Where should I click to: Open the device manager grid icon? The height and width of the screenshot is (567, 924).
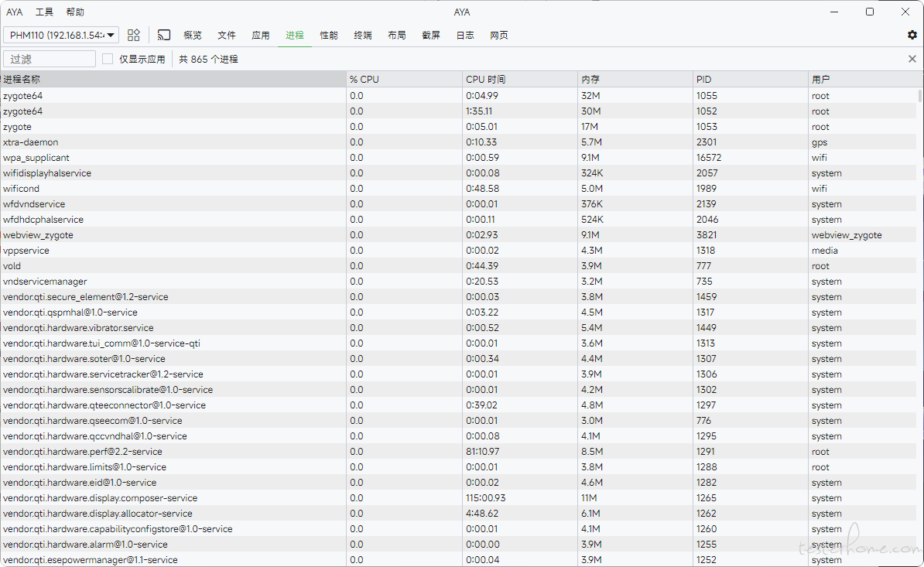pyautogui.click(x=134, y=35)
